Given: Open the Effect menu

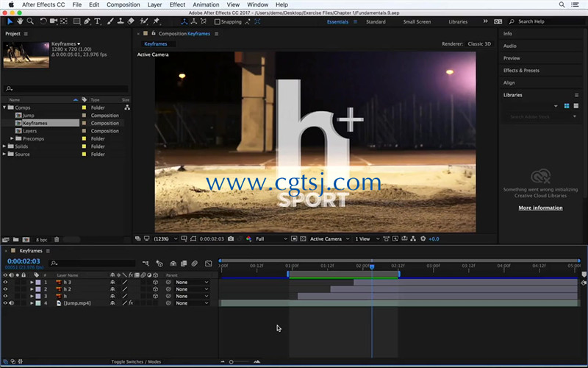Looking at the screenshot, I should pos(177,4).
